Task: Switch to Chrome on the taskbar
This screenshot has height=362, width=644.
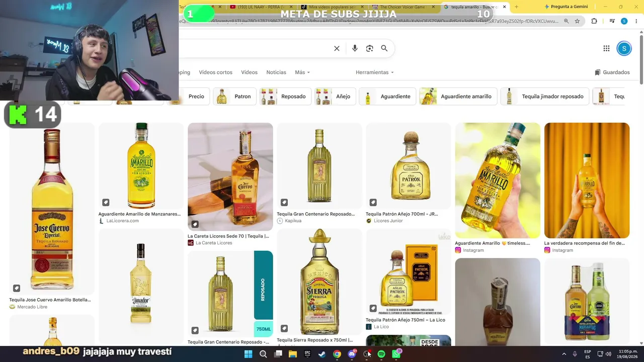Action: (x=337, y=354)
